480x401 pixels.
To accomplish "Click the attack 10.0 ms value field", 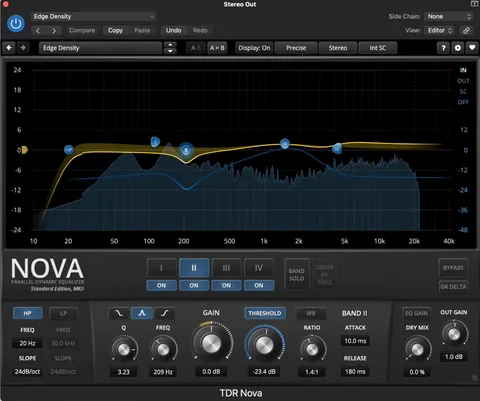I will 355,341.
